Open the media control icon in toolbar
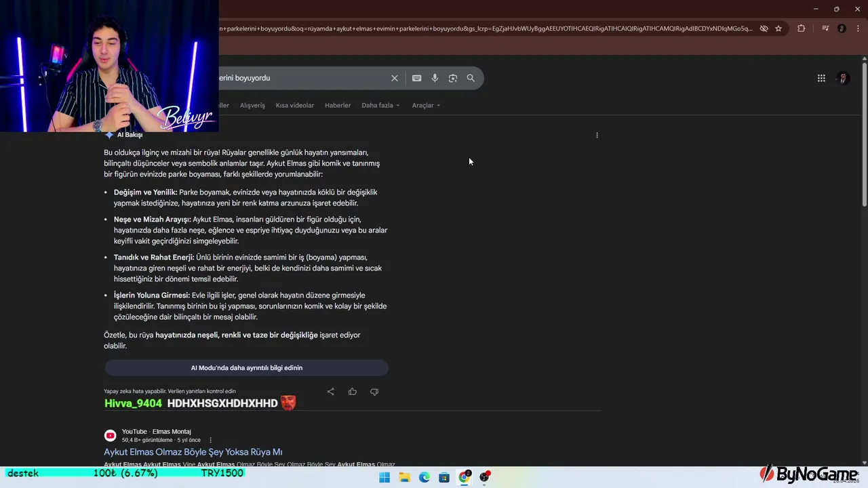This screenshot has width=868, height=488. 825,28
